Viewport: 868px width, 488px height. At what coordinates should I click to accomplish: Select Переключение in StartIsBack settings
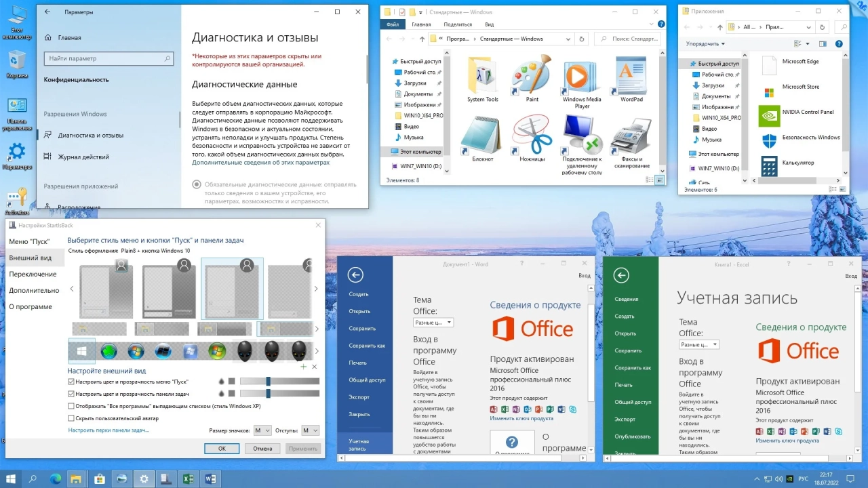click(33, 274)
